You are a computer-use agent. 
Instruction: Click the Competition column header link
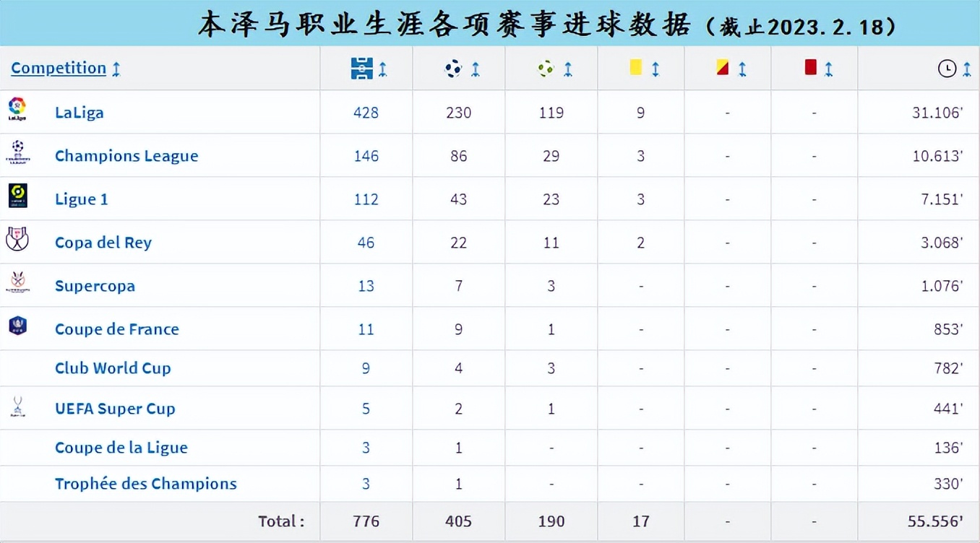coord(59,68)
